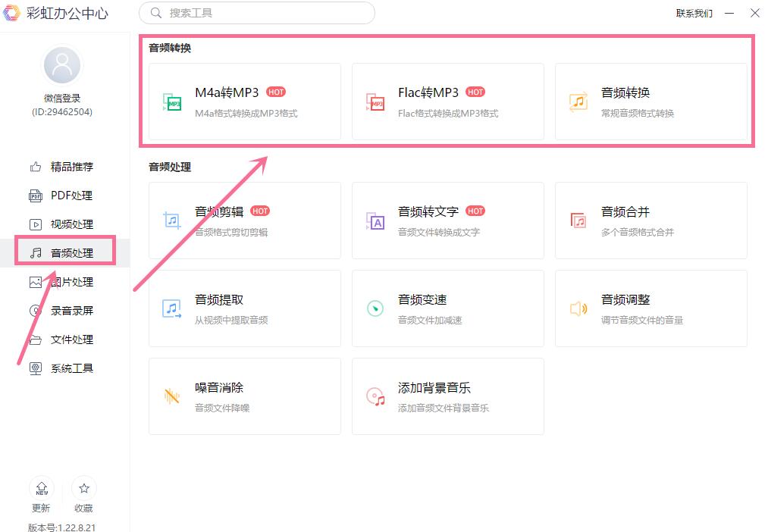
Task: Open the 噪音消除 waveform icon
Action: click(x=172, y=396)
